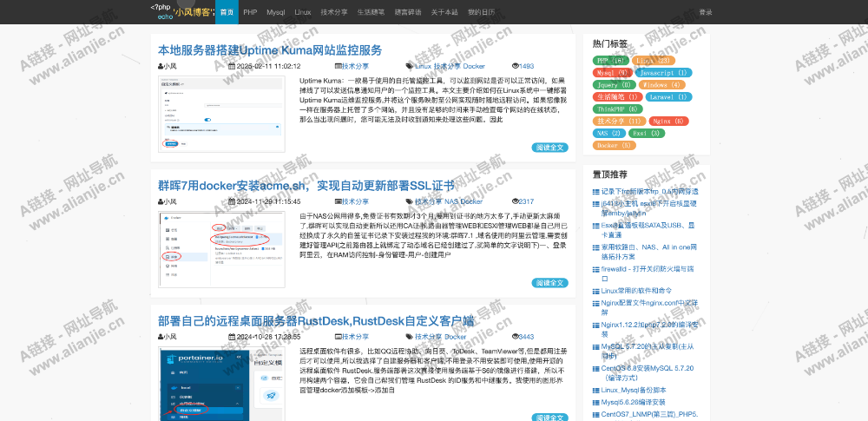Open the Esxi直通板载SATA及USB recommended link

point(648,230)
